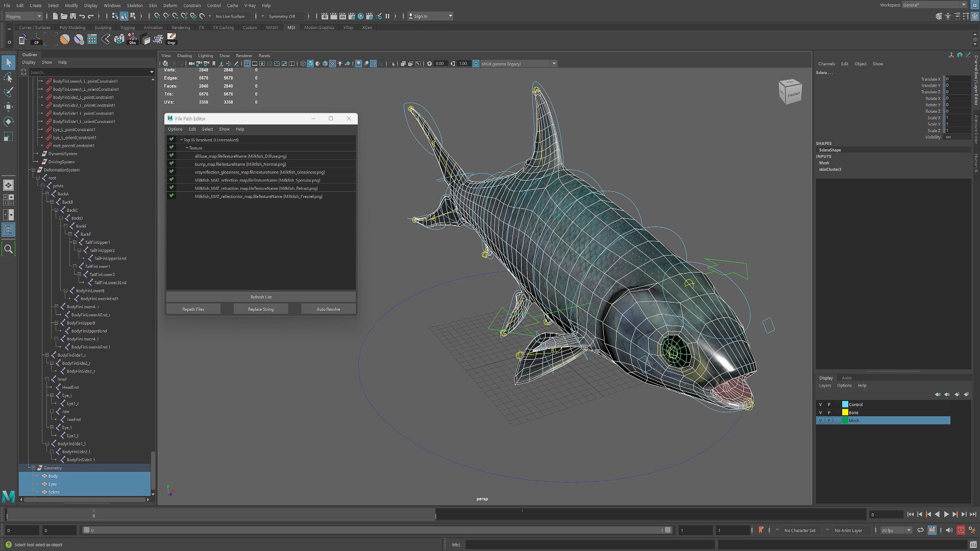Go to end of playback range

click(x=973, y=514)
